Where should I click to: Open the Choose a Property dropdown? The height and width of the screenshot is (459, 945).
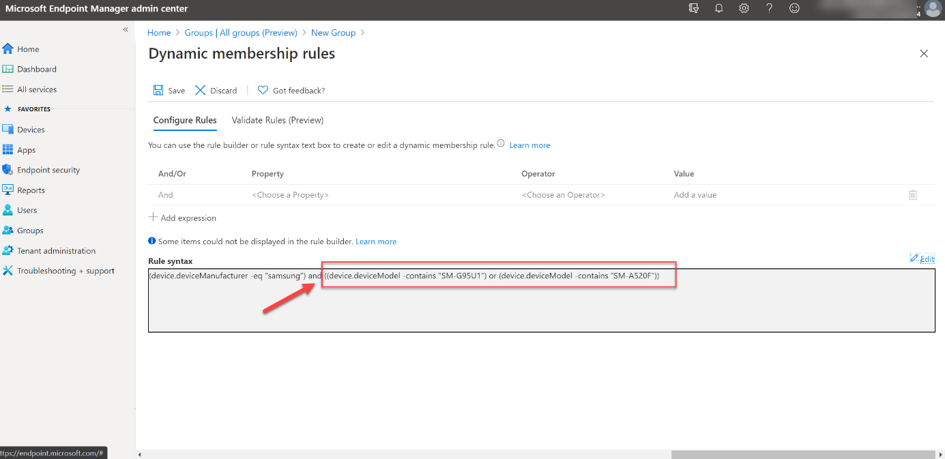(x=290, y=195)
